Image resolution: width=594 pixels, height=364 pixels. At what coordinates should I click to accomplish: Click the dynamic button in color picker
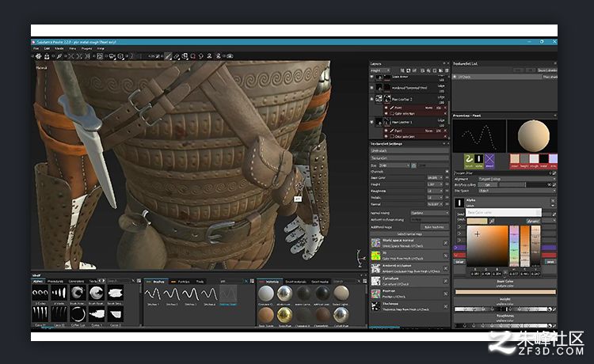coord(533,221)
